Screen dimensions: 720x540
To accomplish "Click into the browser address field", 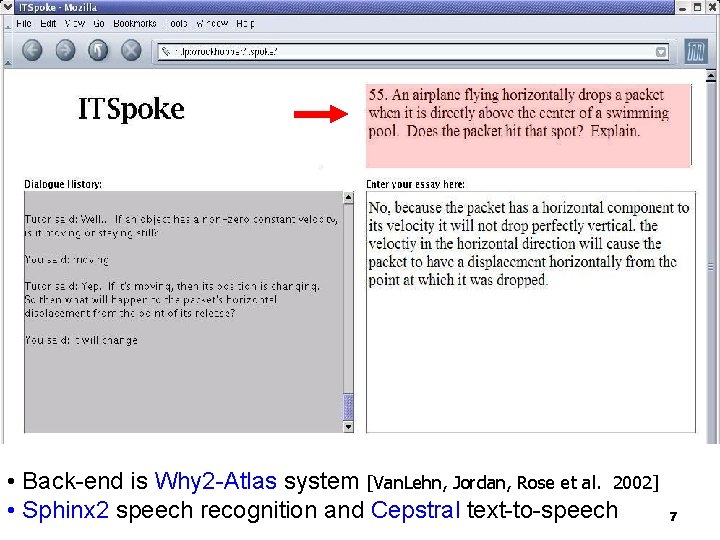I will pyautogui.click(x=412, y=52).
